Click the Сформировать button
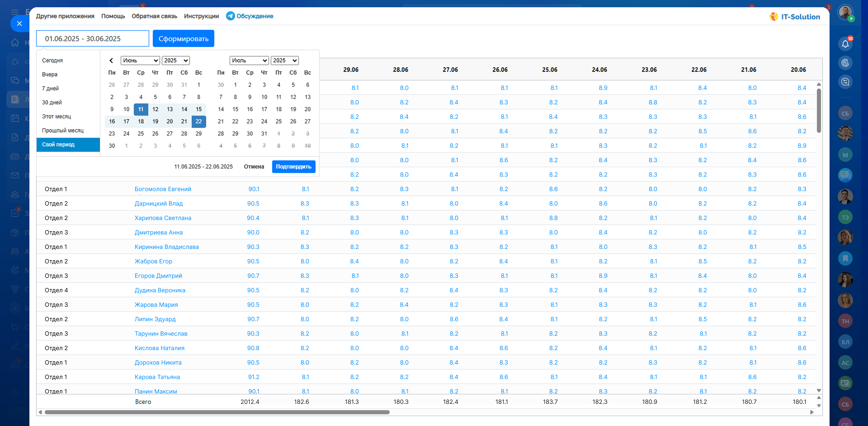The width and height of the screenshot is (868, 426). (183, 39)
